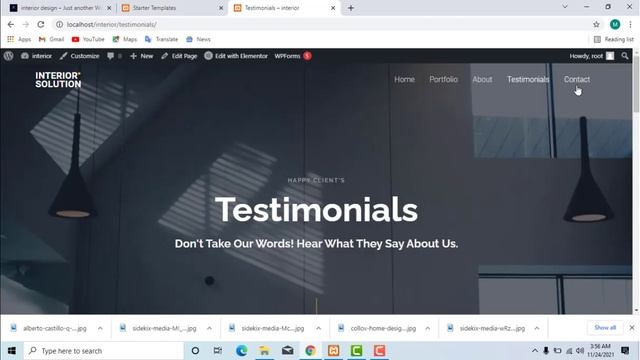Open YouTube bookmark

[88, 39]
